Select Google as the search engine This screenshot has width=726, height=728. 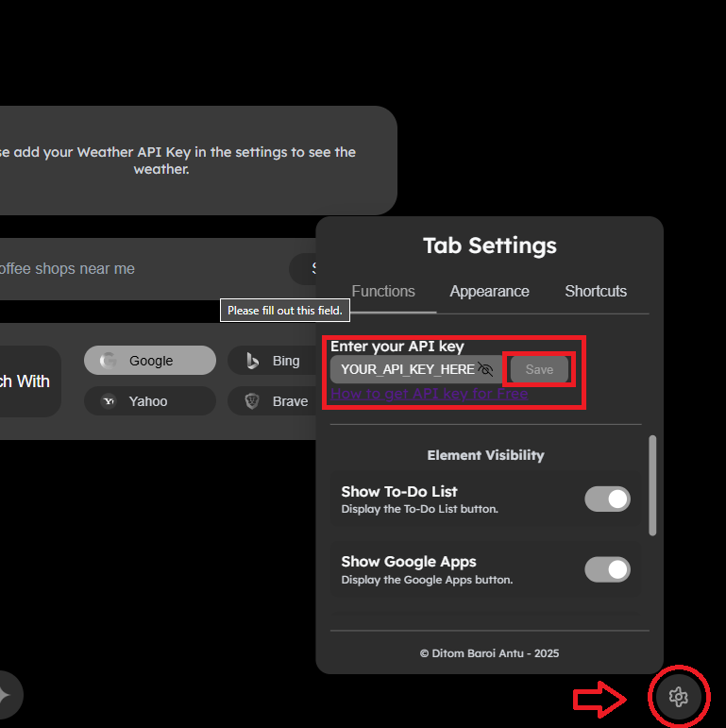[150, 361]
